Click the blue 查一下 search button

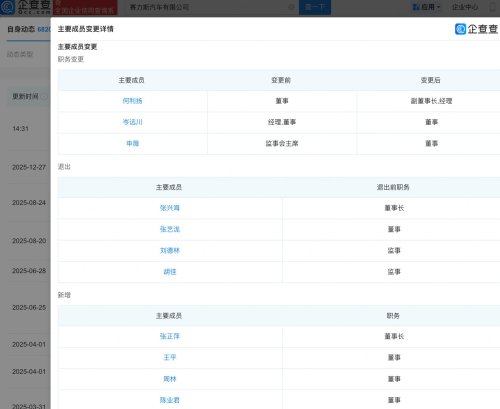[x=315, y=7]
